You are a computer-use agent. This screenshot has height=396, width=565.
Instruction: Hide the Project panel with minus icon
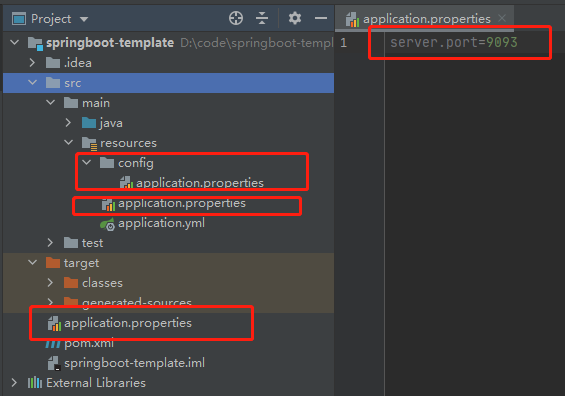[321, 18]
